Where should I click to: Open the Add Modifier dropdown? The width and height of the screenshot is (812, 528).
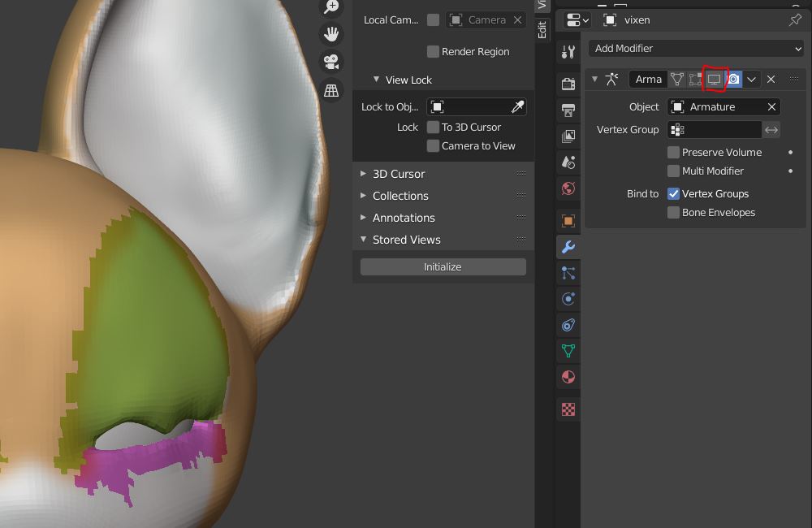tap(696, 49)
